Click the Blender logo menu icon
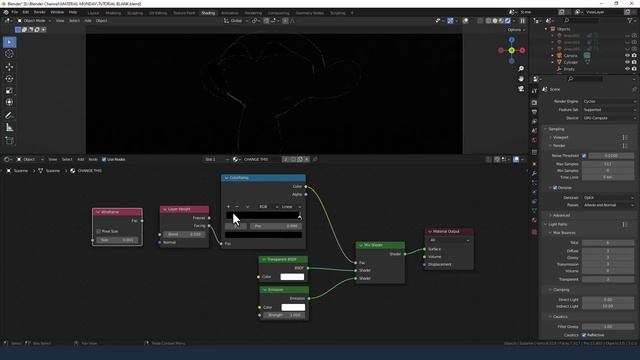 [x=6, y=12]
